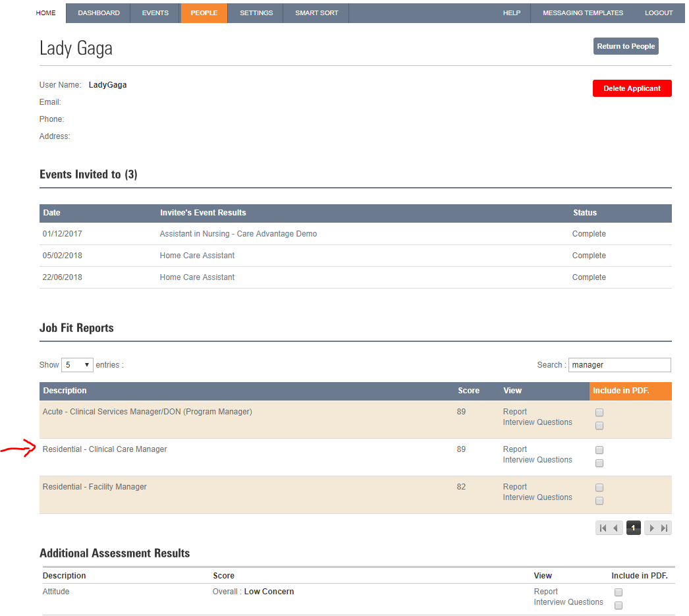This screenshot has height=616, width=689.
Task: Tick Report PDF checkbox for Attitude assessment
Action: [x=619, y=592]
